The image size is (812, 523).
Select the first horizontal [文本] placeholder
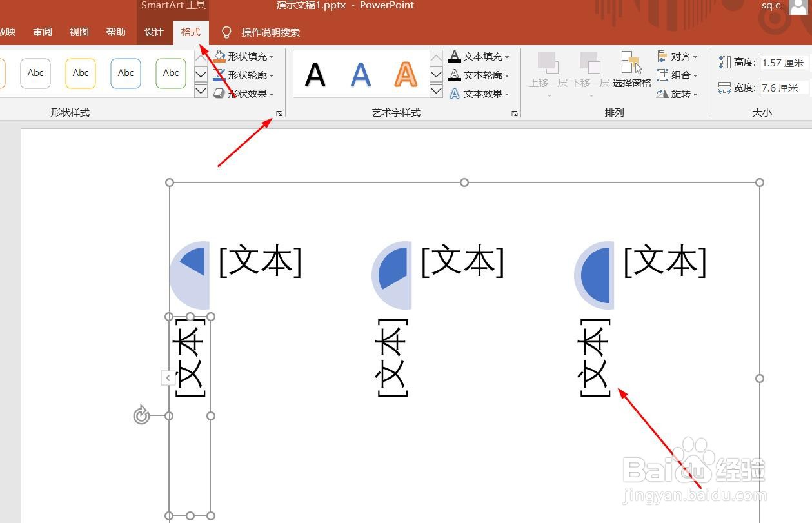tap(260, 261)
